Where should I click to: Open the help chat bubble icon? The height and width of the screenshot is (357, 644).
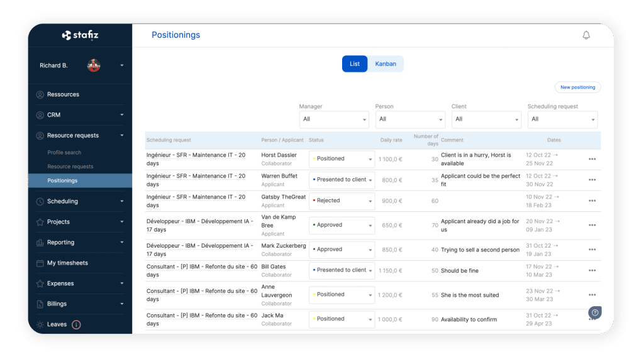tap(595, 312)
